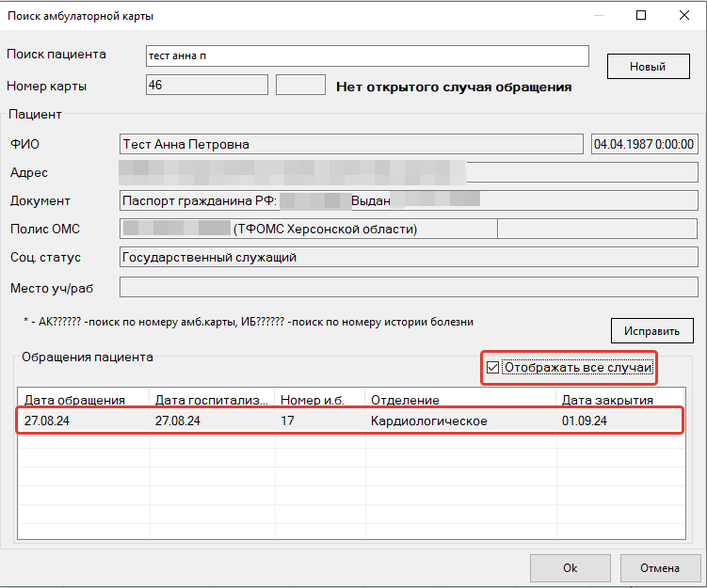Click the empty box next to card number
The width and height of the screenshot is (707, 588).
click(300, 86)
